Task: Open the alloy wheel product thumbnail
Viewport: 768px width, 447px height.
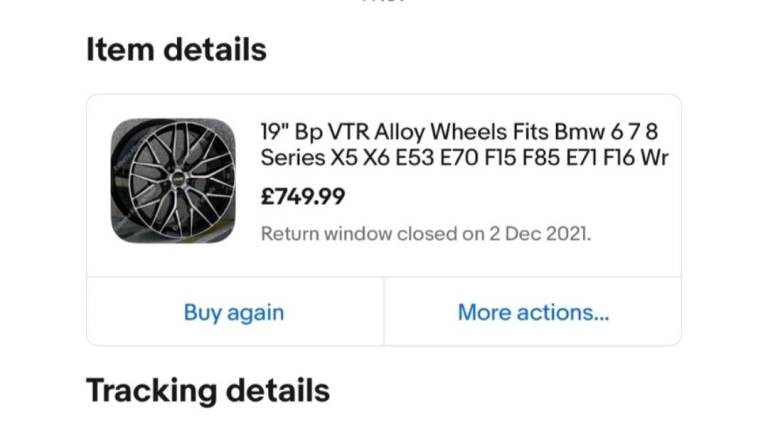Action: [173, 181]
